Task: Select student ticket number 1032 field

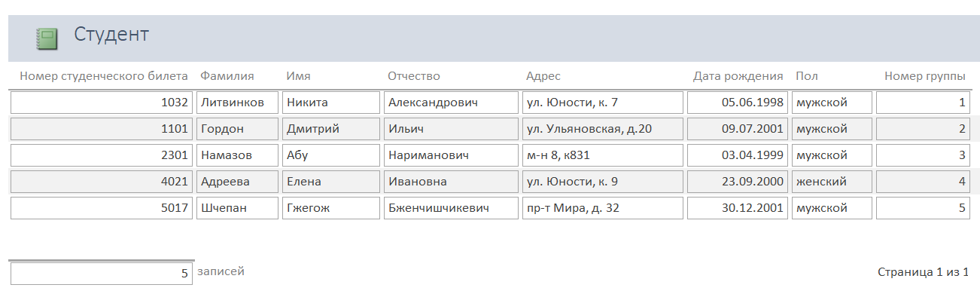Action: tap(102, 103)
